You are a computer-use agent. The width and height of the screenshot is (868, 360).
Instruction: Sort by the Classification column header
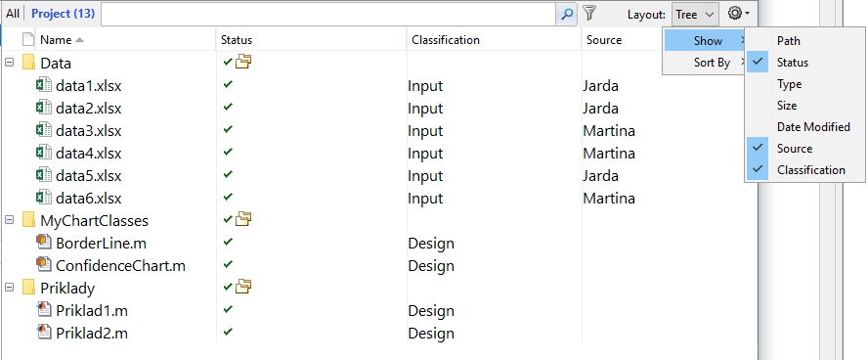pos(495,40)
